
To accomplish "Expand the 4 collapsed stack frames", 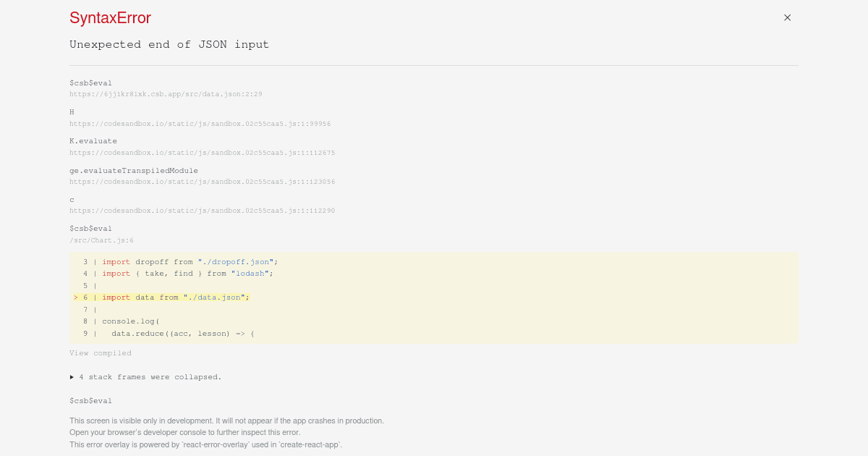I will tap(145, 377).
